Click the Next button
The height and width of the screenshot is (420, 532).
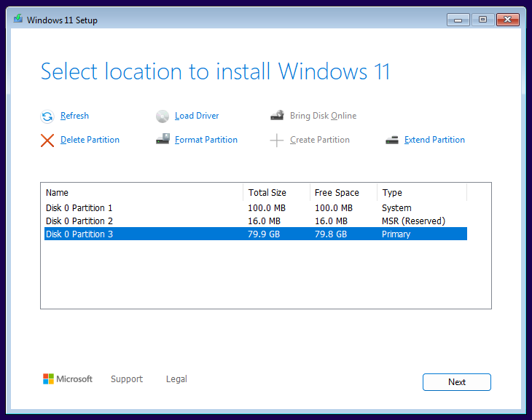tap(457, 382)
